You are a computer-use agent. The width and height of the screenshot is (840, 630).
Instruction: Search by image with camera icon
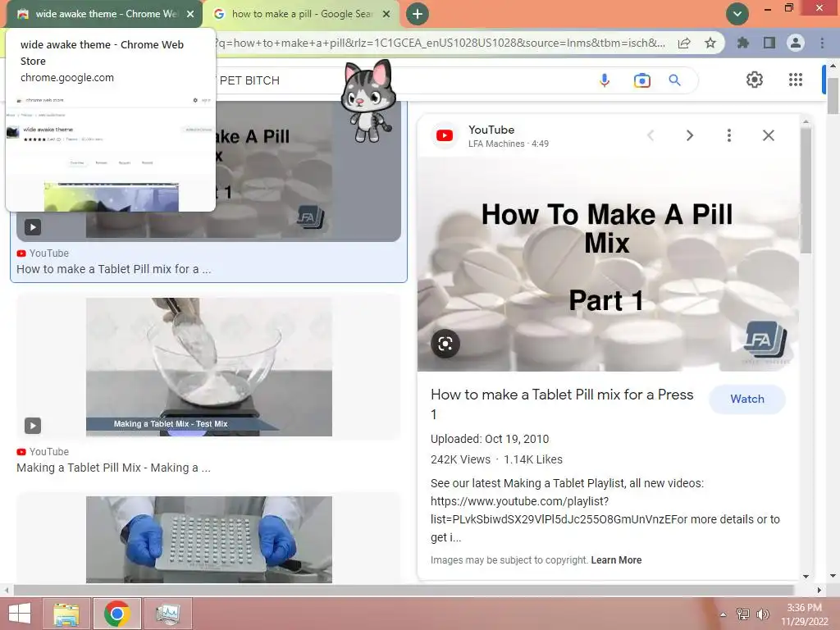tap(641, 80)
